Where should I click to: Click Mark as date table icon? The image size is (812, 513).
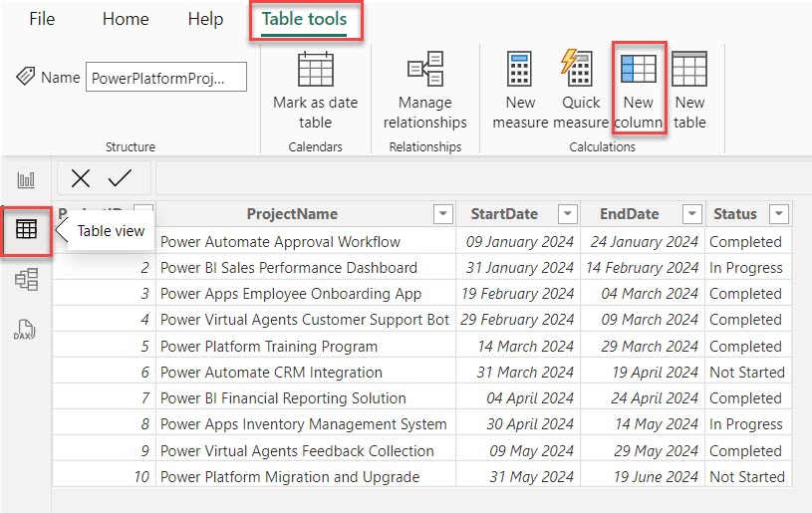tap(316, 69)
